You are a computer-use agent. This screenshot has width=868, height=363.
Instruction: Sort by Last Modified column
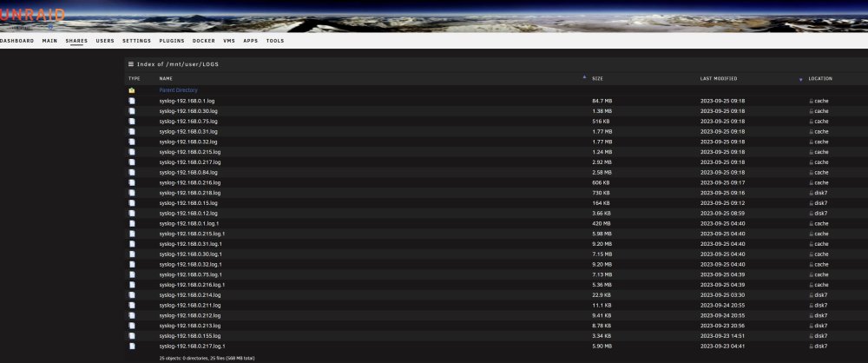point(719,79)
